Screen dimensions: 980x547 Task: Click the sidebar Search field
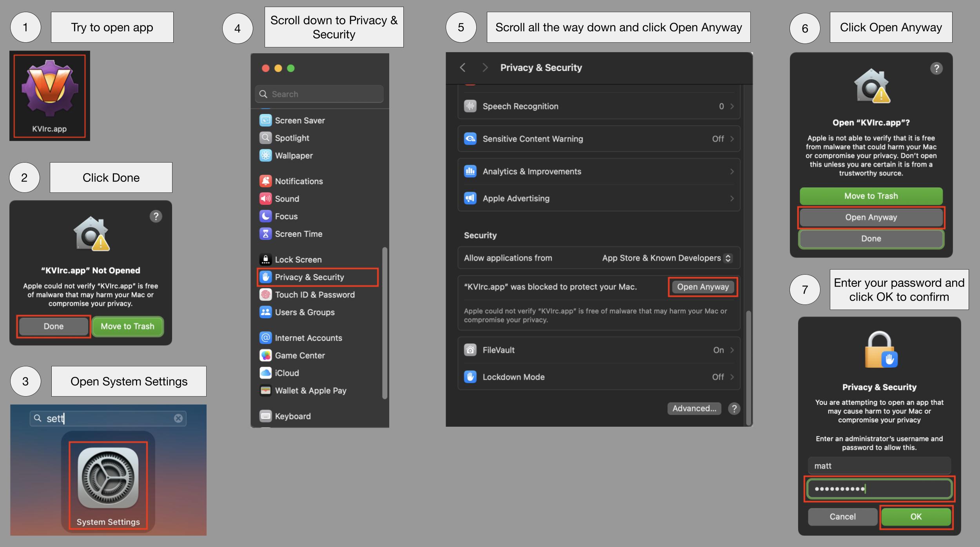tap(319, 94)
